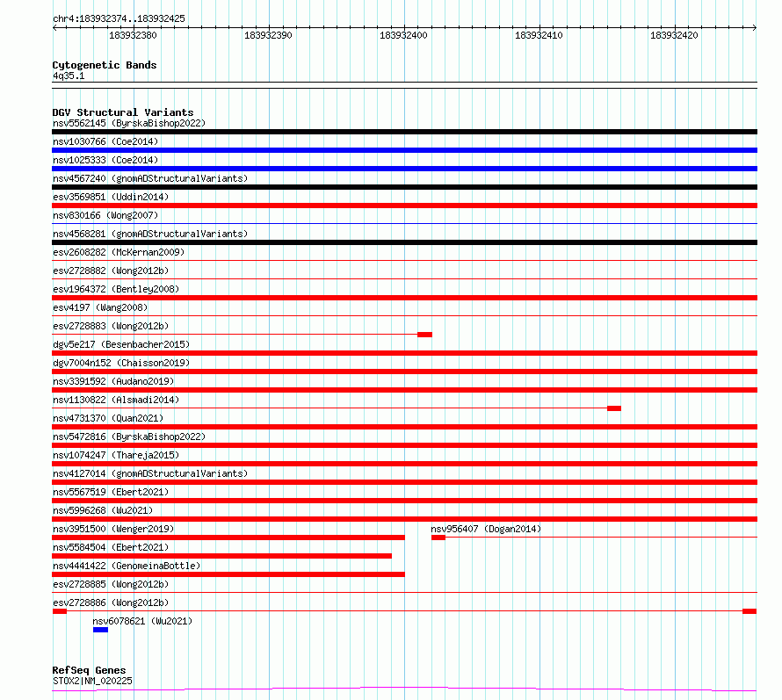Click the STOX2|NM_020225 gene label
Screen dimensions: 782x700
[x=92, y=681]
